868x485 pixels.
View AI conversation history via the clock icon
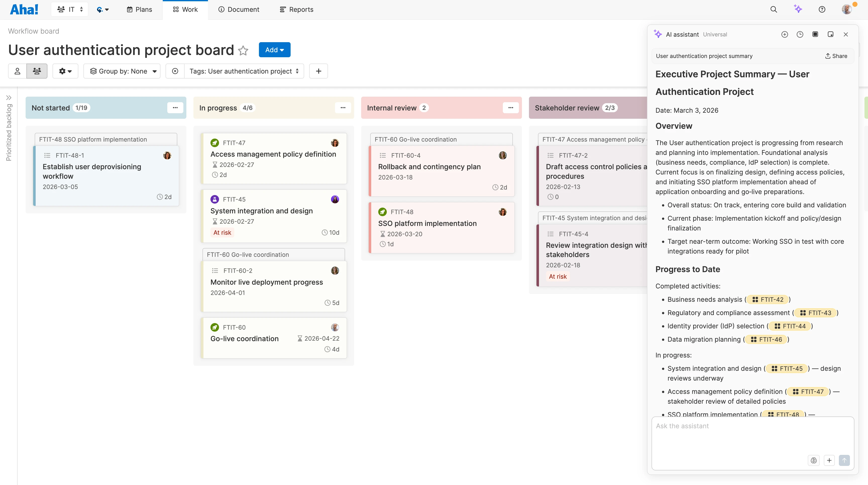click(800, 34)
